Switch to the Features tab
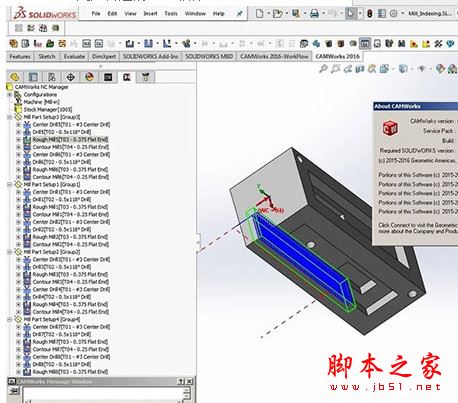The image size is (458, 403). tap(20, 57)
